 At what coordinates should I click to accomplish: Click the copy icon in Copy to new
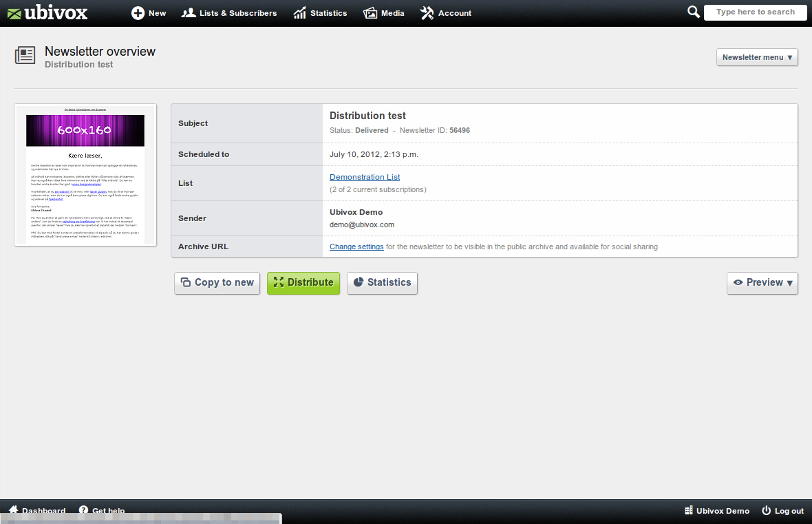(x=185, y=282)
